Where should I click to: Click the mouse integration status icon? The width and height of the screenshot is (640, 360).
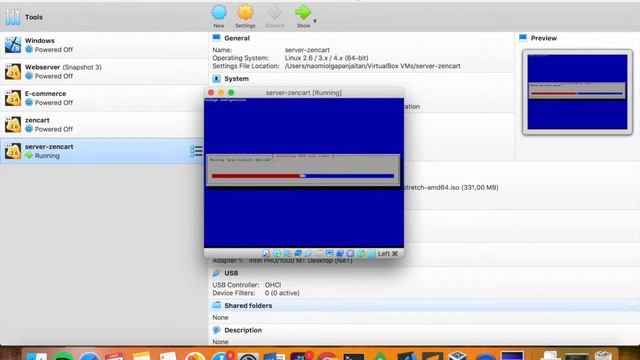click(361, 253)
